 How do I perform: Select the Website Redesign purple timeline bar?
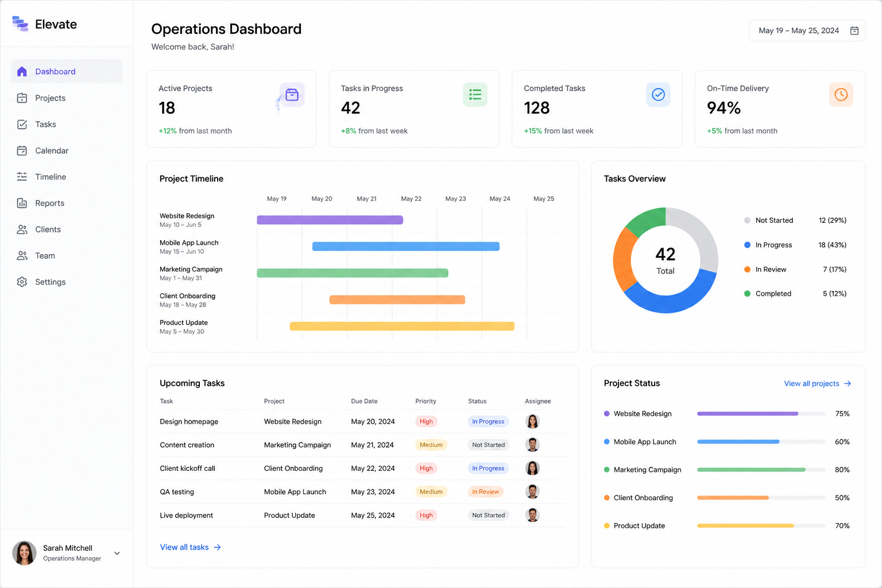(330, 220)
